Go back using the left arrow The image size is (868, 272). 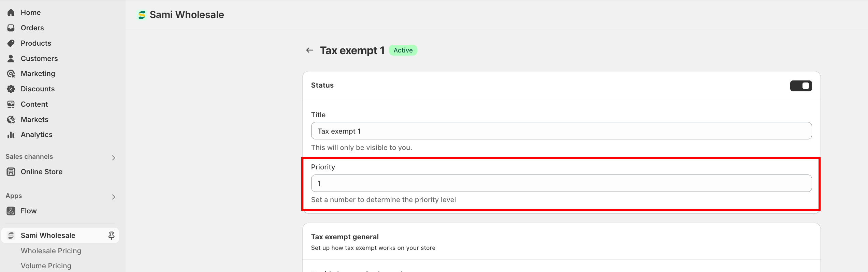coord(309,50)
